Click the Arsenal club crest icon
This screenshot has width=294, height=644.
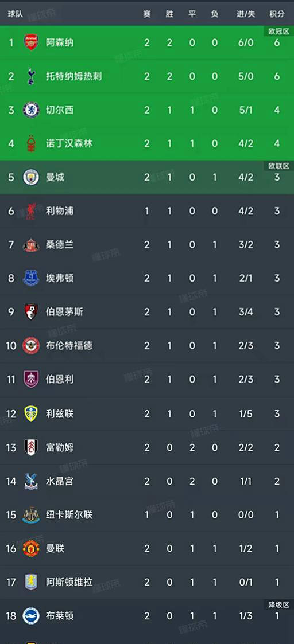31,42
